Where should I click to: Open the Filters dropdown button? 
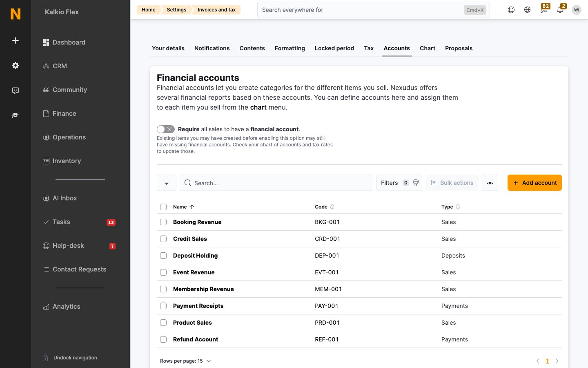point(399,183)
